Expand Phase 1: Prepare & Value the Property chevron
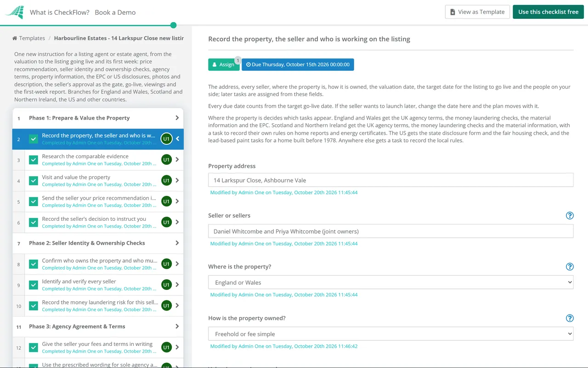This screenshot has height=368, width=588. [177, 118]
